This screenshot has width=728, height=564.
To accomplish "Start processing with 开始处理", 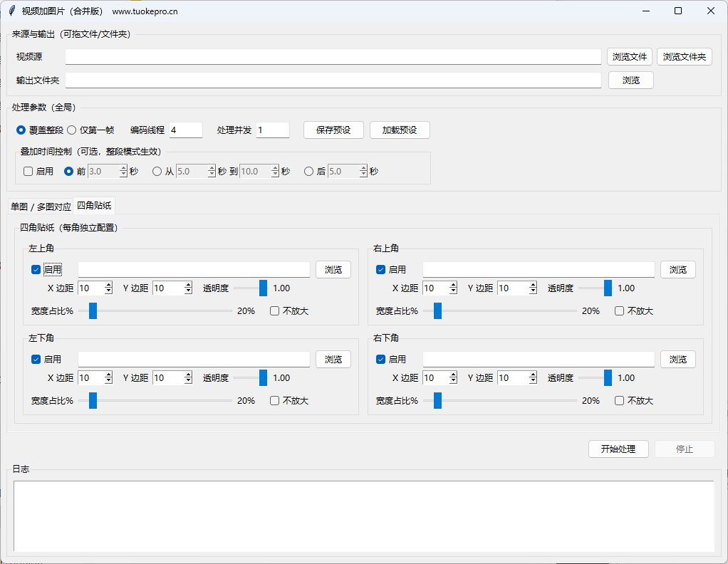I will click(618, 449).
